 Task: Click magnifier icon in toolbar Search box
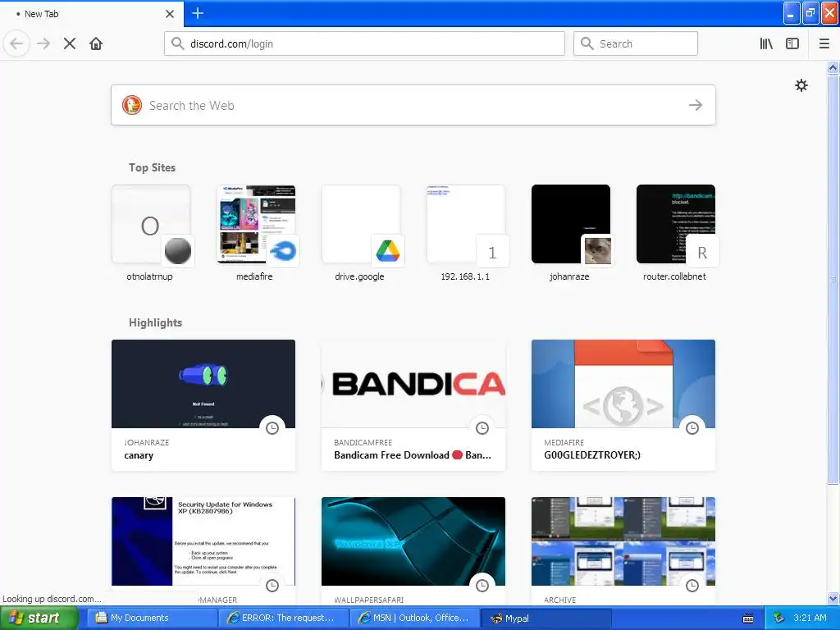pos(587,43)
